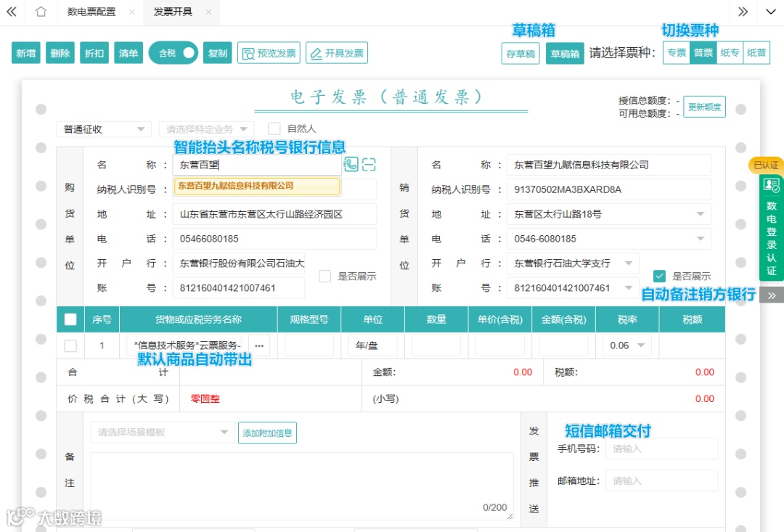Viewport: 784px width, 532px height.
Task: Click 预览发票 preview button
Action: click(269, 53)
